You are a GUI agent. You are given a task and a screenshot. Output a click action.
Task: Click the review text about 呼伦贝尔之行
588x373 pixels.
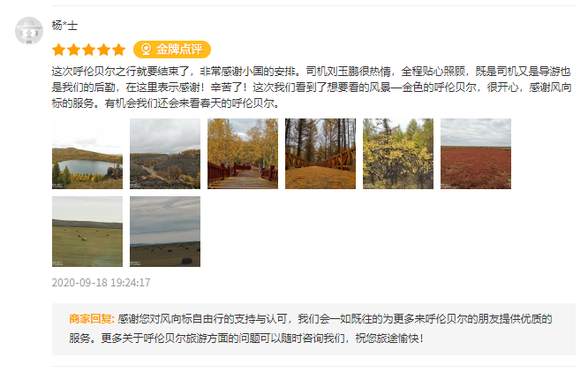312,87
